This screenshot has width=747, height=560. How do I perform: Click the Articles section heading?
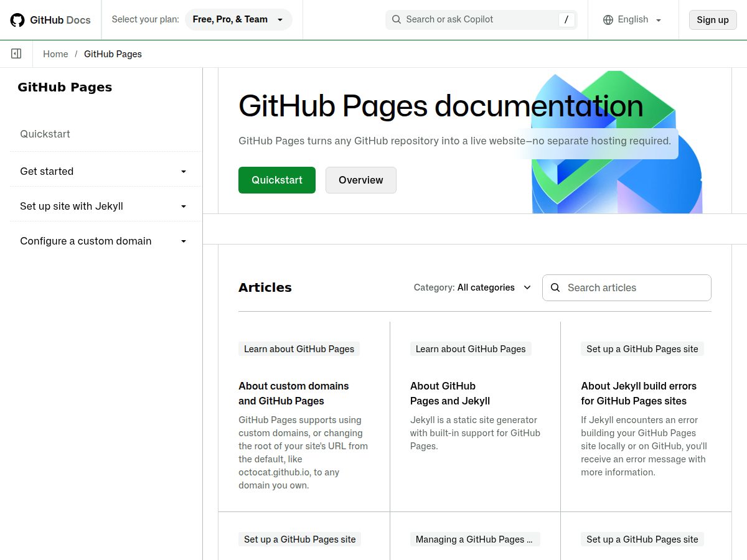[265, 287]
